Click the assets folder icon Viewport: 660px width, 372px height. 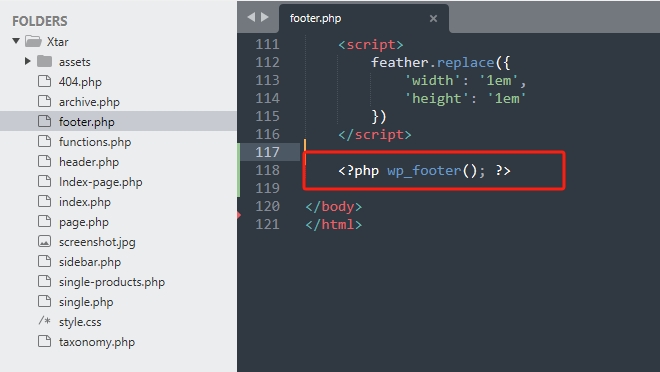tap(44, 61)
